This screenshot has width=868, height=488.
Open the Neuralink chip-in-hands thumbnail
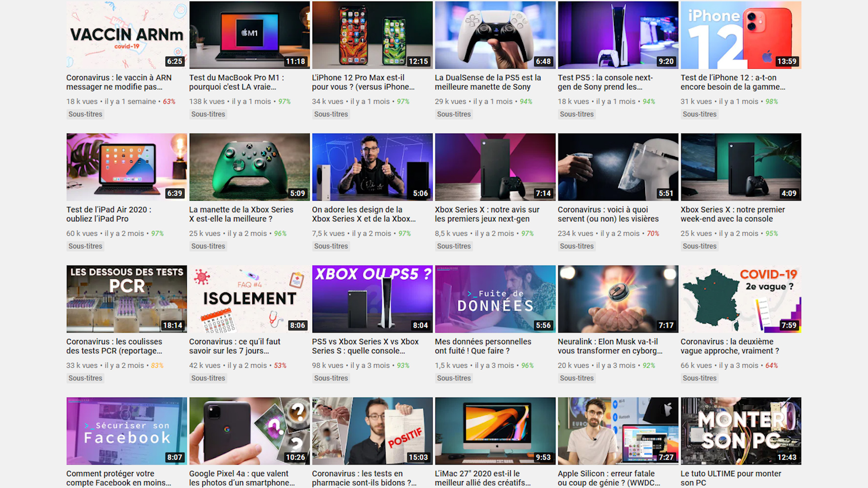pos(618,299)
